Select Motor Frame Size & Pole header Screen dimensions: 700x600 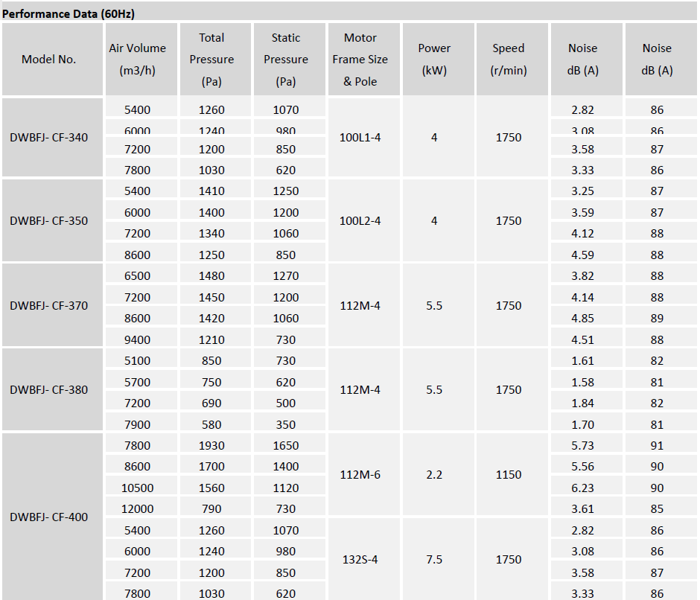(x=360, y=60)
